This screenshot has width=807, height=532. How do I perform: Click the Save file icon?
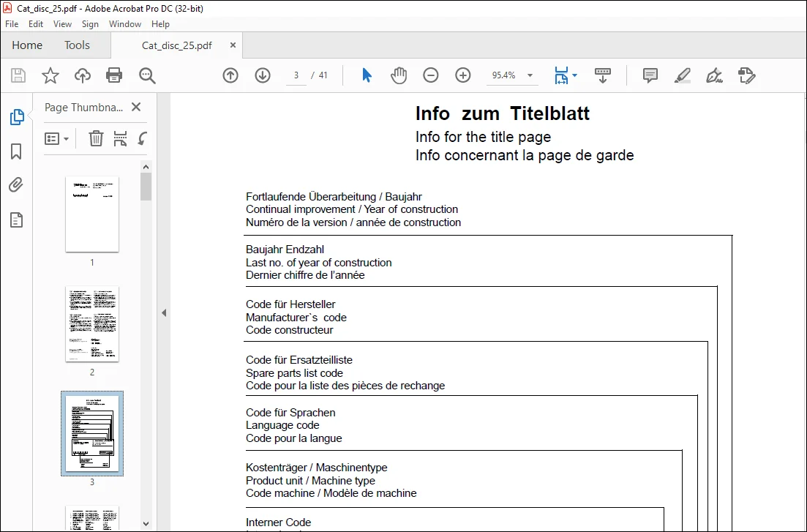(18, 75)
